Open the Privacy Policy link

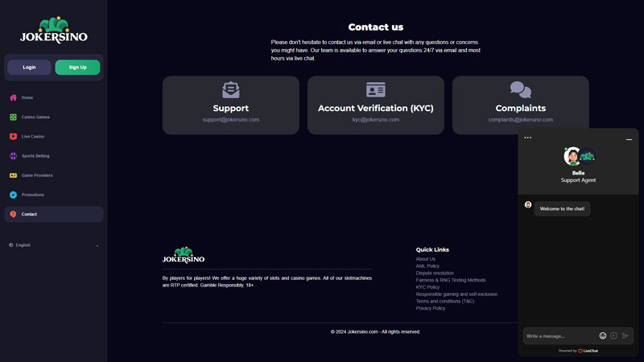[431, 308]
